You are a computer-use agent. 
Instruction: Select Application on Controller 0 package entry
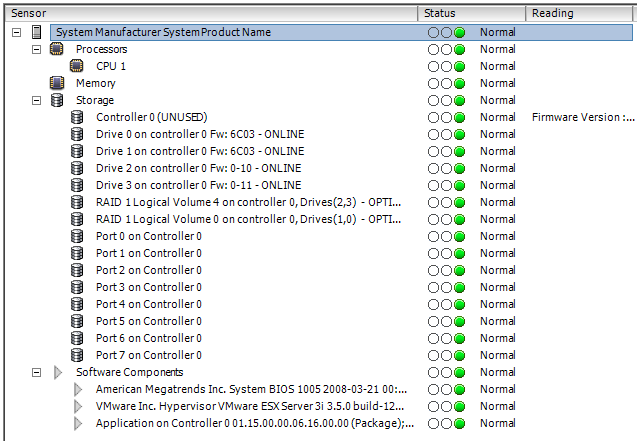pos(255,424)
